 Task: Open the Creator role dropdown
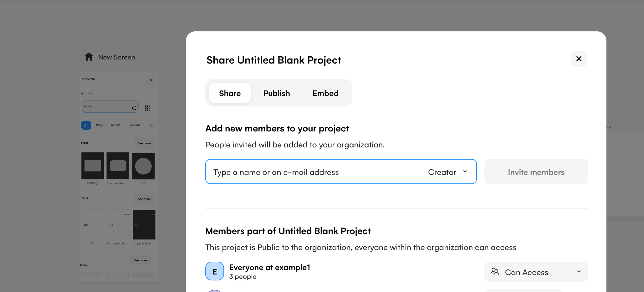tap(447, 172)
